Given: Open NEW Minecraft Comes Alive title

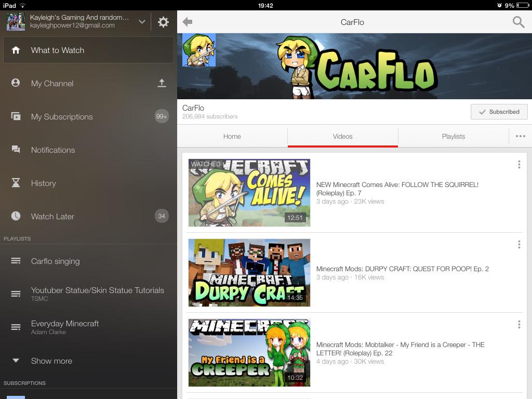Looking at the screenshot, I should (397, 189).
